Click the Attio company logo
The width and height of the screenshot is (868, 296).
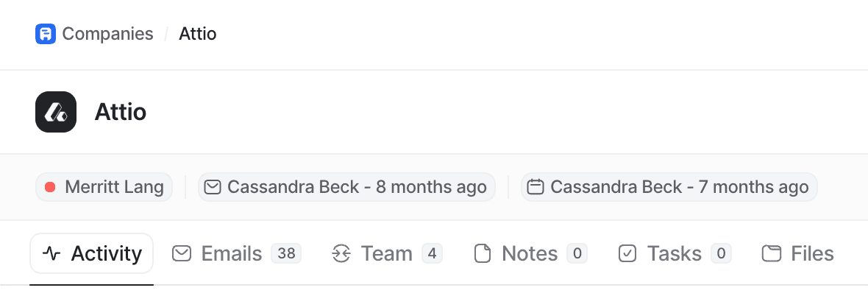[x=56, y=112]
